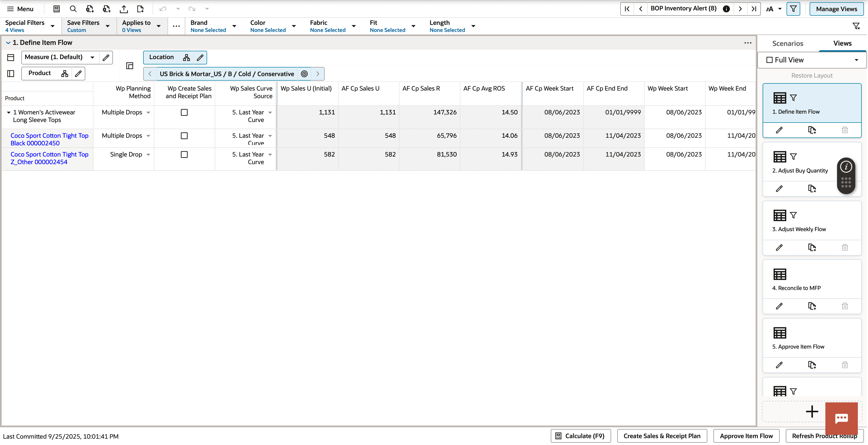
Task: Open Coco Sport Cotton Tight Top Black link
Action: pyautogui.click(x=49, y=139)
